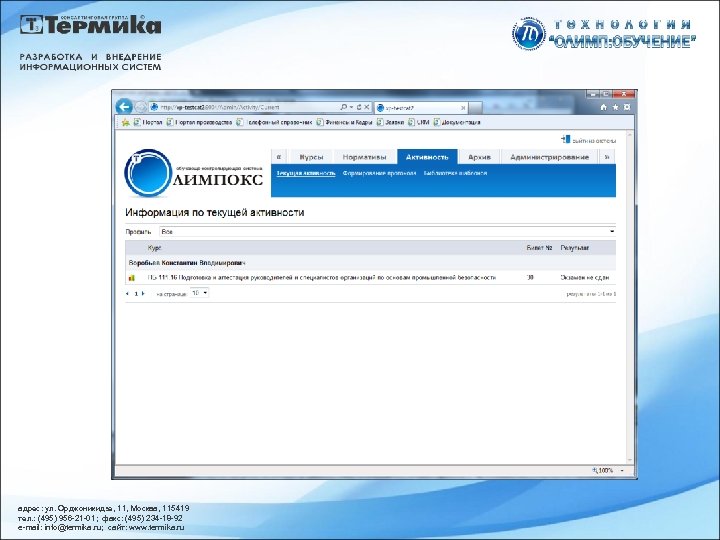Click the bar chart icon in course row
This screenshot has height=540, width=720.
point(132,278)
